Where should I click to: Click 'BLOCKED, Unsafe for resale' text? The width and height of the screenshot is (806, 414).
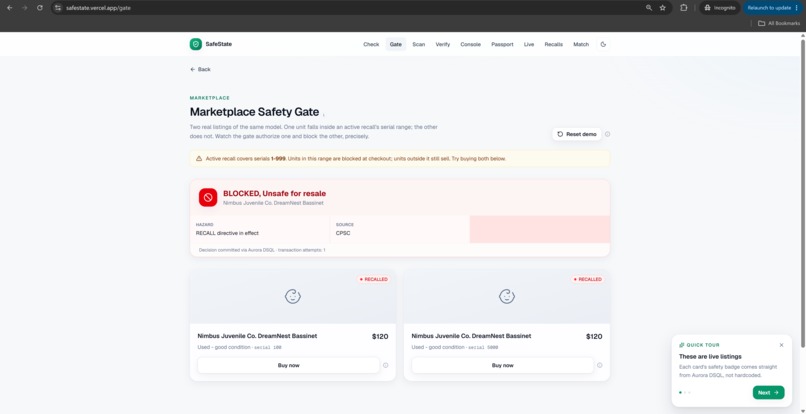(274, 193)
